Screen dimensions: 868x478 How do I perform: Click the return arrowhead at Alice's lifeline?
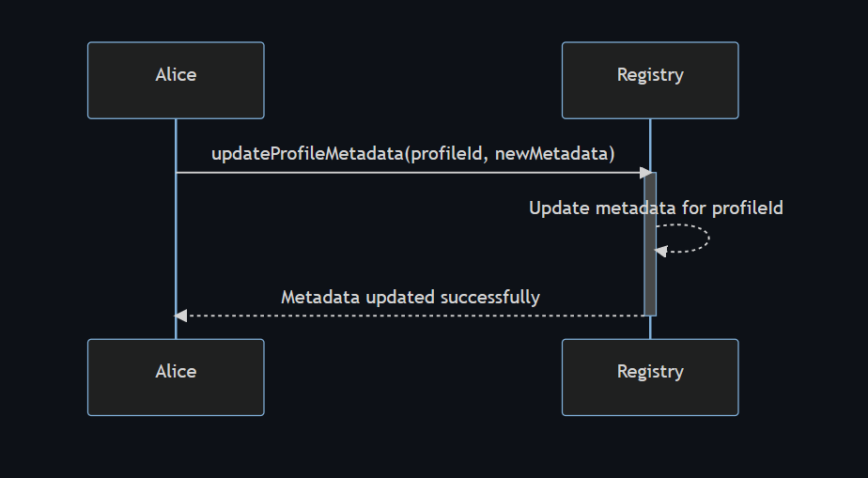click(181, 316)
